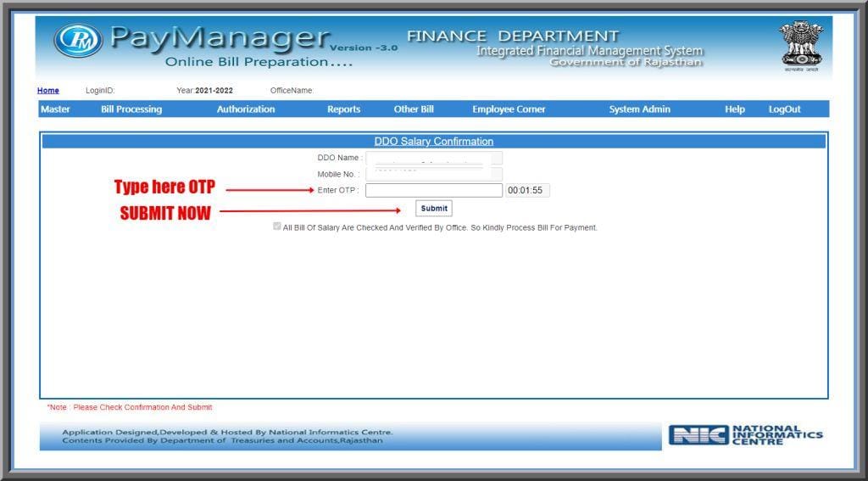The width and height of the screenshot is (868, 481).
Task: Click the DDO Salary Confirmation heading
Action: tap(434, 142)
